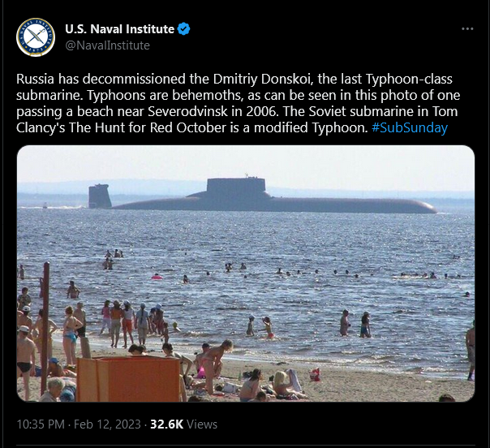The height and width of the screenshot is (448, 490).
Task: Click the blue verified checkmark badge
Action: 183,28
